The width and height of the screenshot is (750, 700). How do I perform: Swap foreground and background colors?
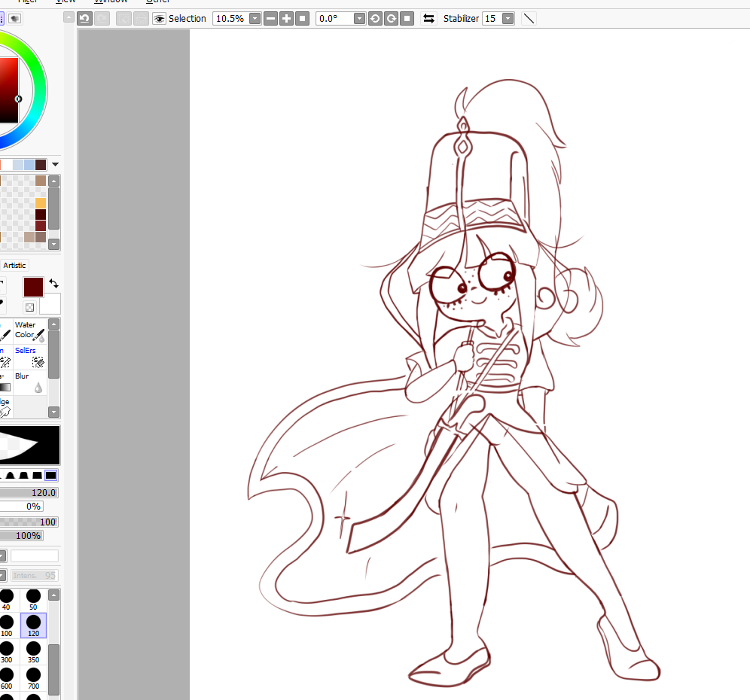53,284
